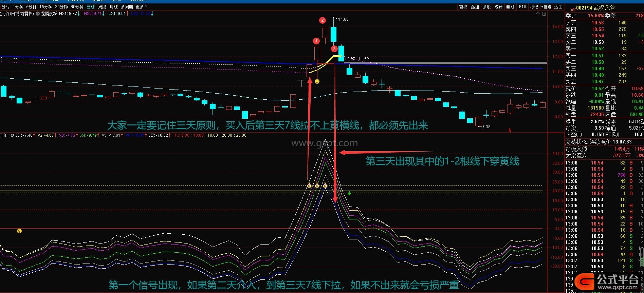Switch to the 30分钟 period
Screen dimensions: 644x293
pos(61,7)
